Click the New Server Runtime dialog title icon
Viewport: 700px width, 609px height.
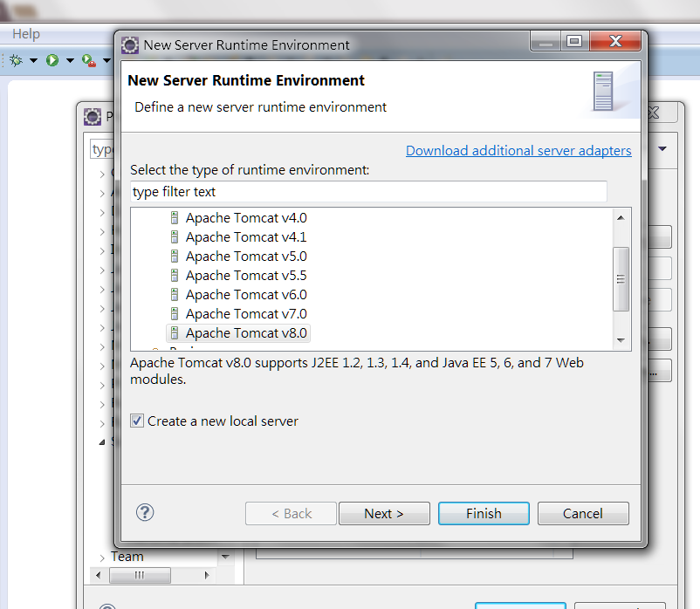[130, 45]
